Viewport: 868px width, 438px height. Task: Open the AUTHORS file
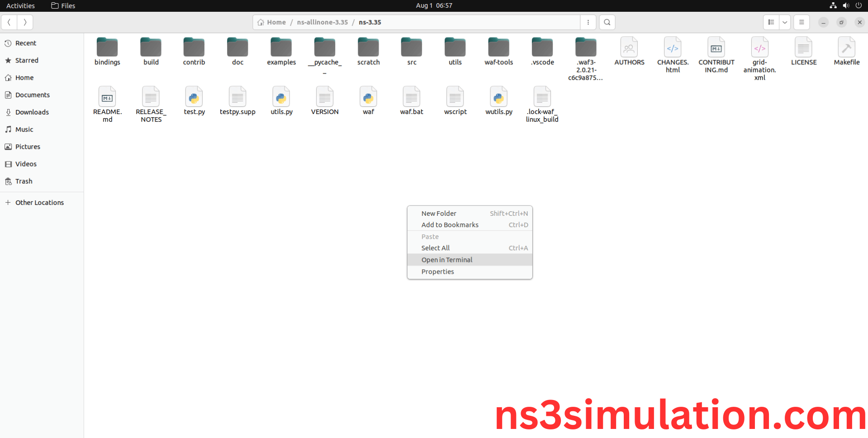click(x=629, y=50)
